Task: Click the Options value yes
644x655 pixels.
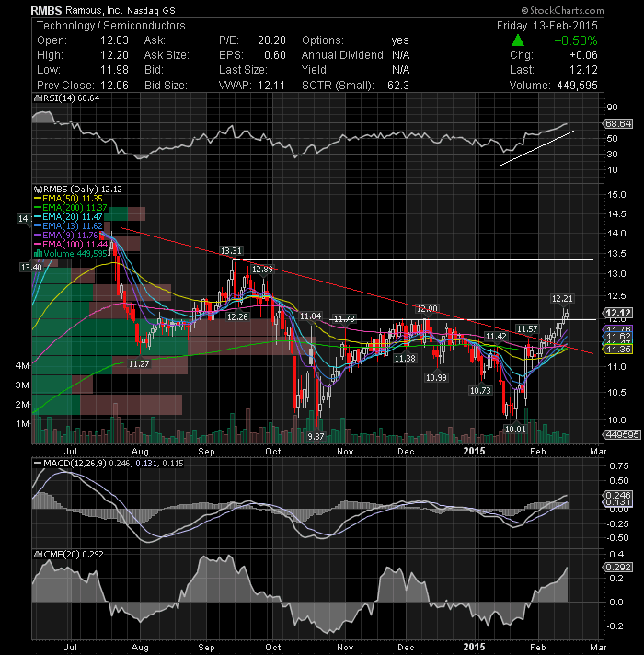Action: tap(400, 40)
